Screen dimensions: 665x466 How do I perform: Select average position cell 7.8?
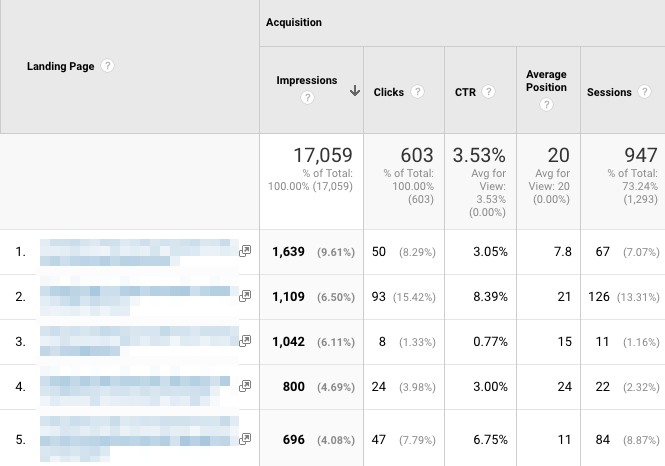pyautogui.click(x=562, y=252)
